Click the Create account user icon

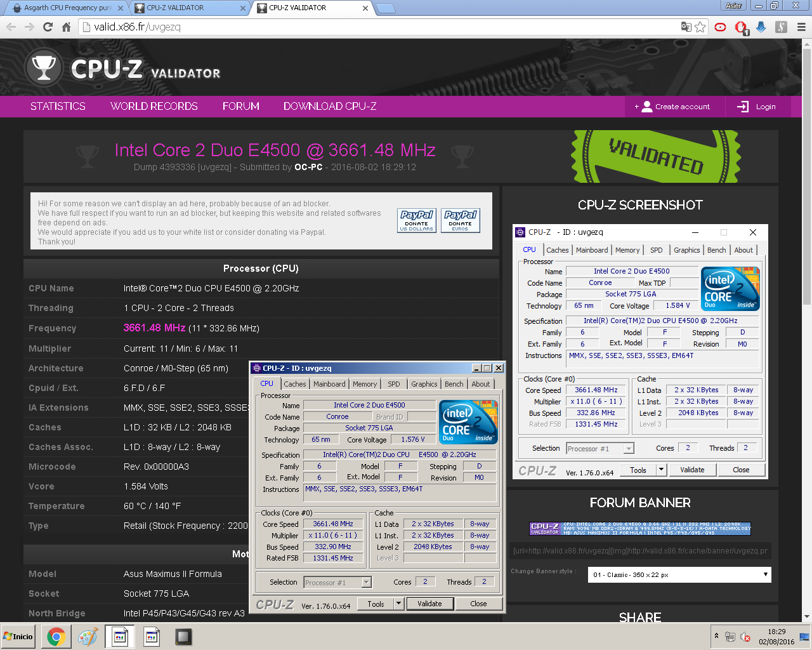[x=646, y=107]
